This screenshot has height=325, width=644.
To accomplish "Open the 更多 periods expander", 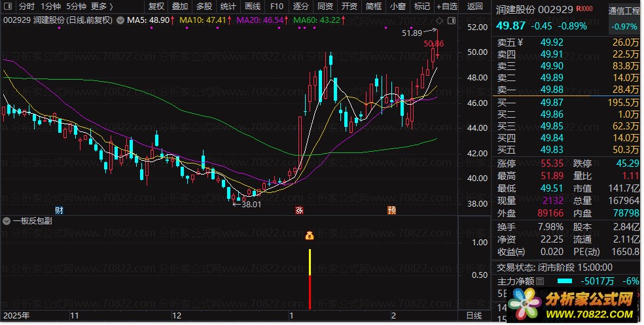I will (102, 7).
